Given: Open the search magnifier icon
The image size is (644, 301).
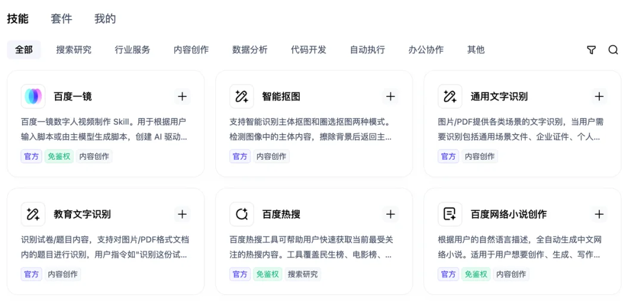Looking at the screenshot, I should (x=613, y=50).
